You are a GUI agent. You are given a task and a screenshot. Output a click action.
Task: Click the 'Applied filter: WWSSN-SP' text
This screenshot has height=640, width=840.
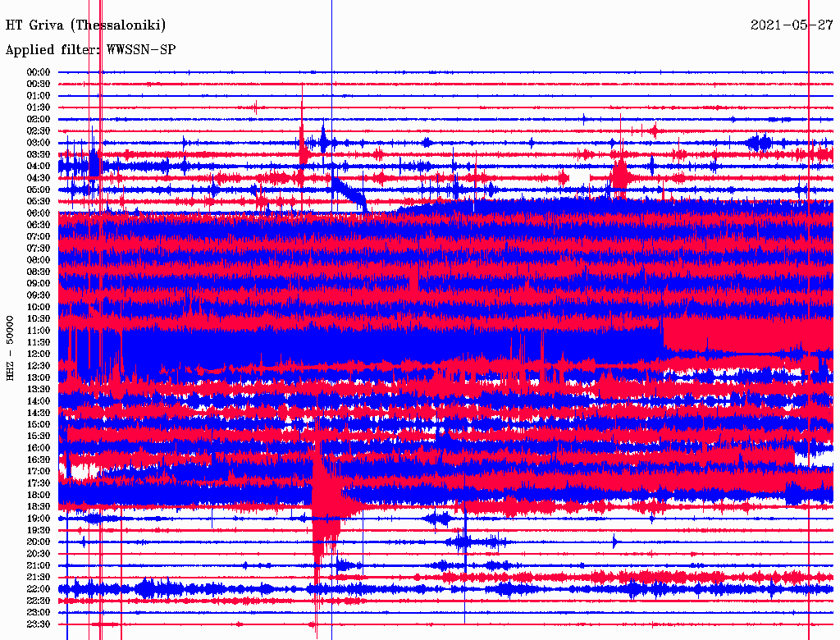(x=90, y=50)
